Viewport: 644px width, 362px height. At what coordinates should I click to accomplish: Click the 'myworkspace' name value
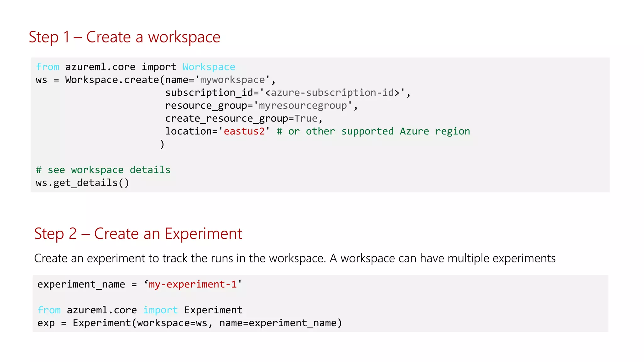tap(232, 80)
